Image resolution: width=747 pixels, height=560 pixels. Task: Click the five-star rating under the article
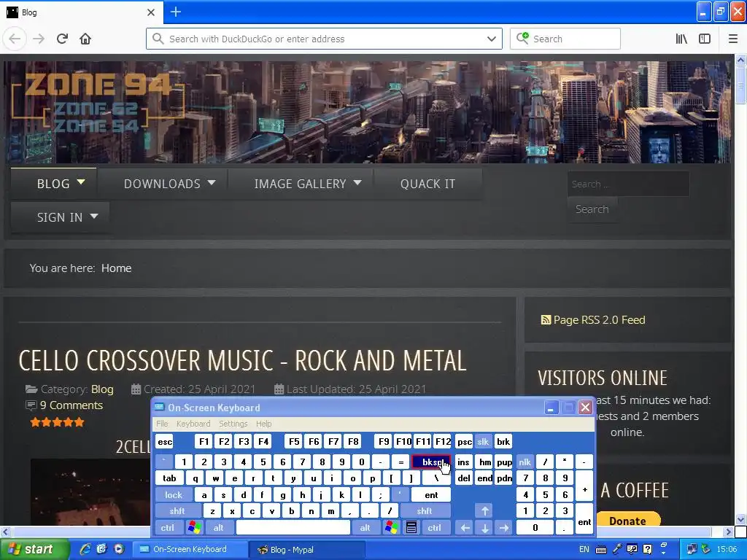point(57,422)
